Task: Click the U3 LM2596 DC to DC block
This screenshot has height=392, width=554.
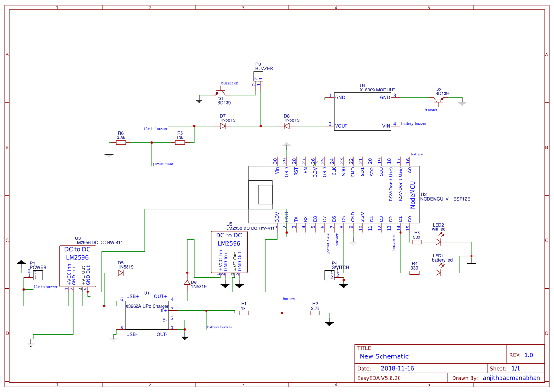Action: [x=78, y=265]
